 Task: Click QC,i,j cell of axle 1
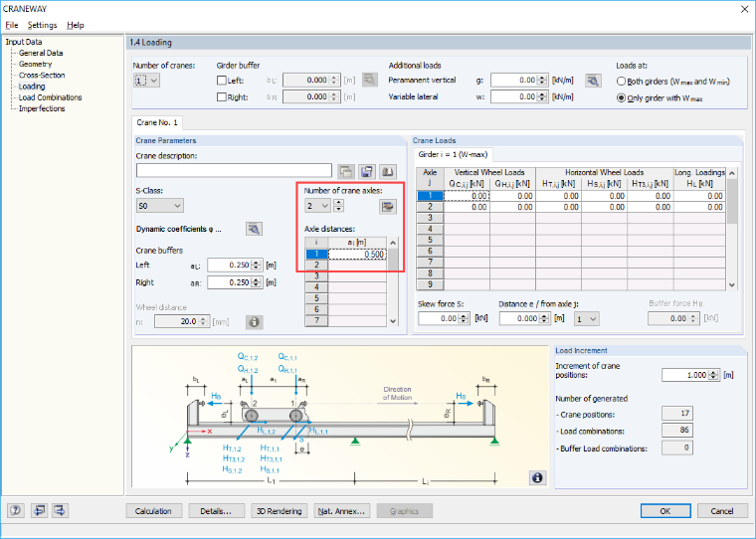tap(467, 196)
